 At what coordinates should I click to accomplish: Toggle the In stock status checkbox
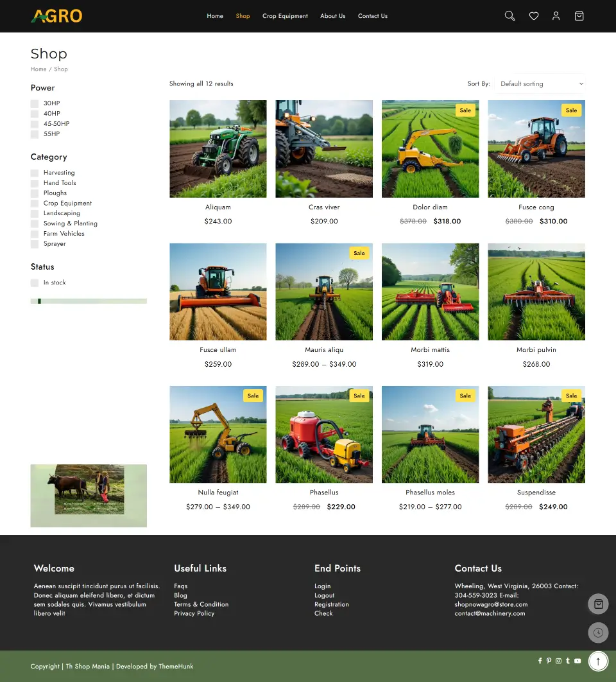coord(35,283)
